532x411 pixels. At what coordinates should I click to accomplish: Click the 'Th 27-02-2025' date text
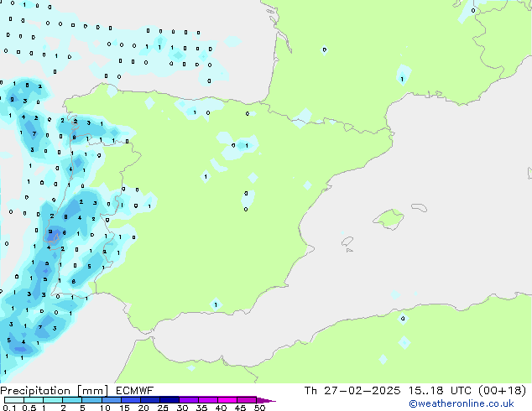(x=352, y=391)
